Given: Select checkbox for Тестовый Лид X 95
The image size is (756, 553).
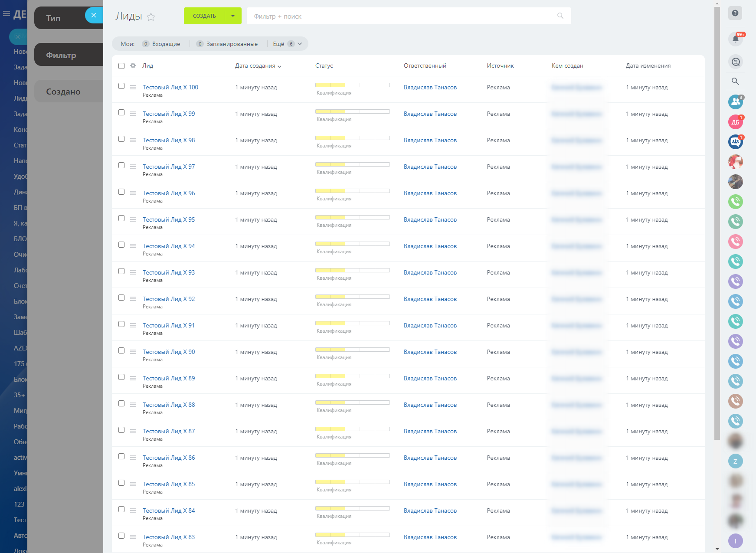Looking at the screenshot, I should 121,219.
